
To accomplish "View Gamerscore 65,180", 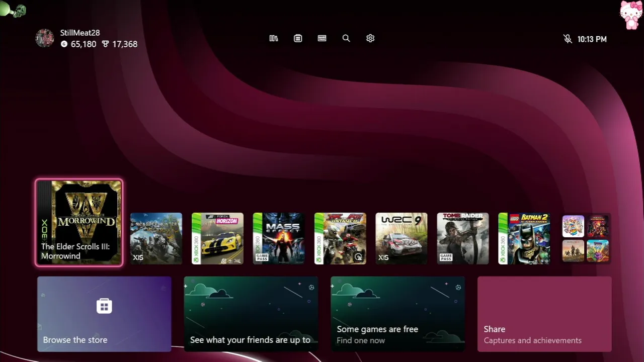I will click(78, 44).
